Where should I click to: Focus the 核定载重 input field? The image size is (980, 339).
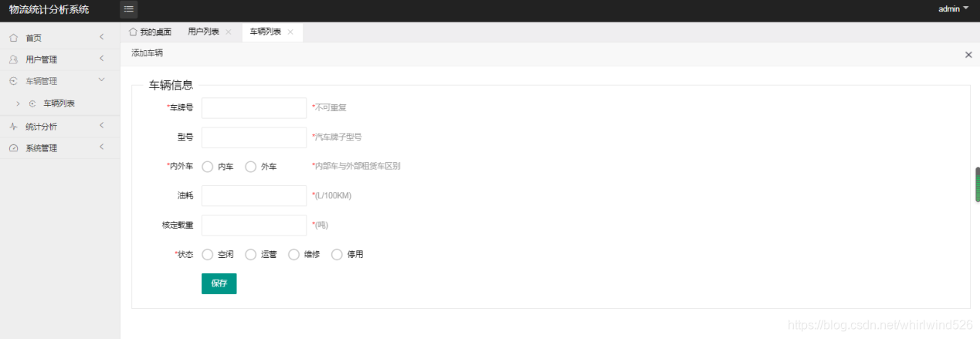click(254, 225)
